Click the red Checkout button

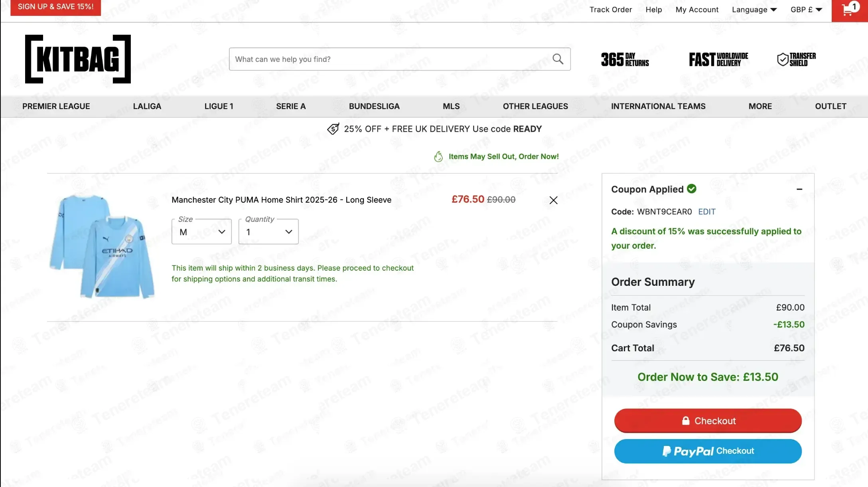[x=708, y=421]
